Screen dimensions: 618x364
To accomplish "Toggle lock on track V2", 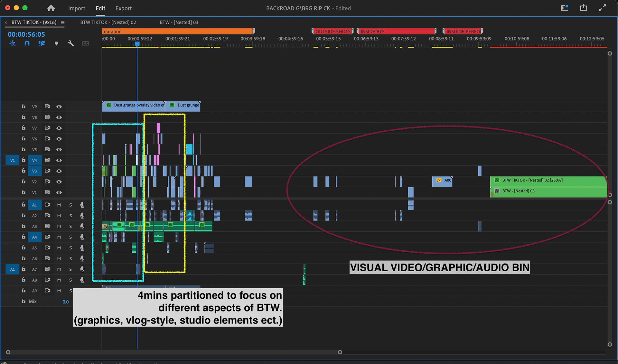I will 23,182.
